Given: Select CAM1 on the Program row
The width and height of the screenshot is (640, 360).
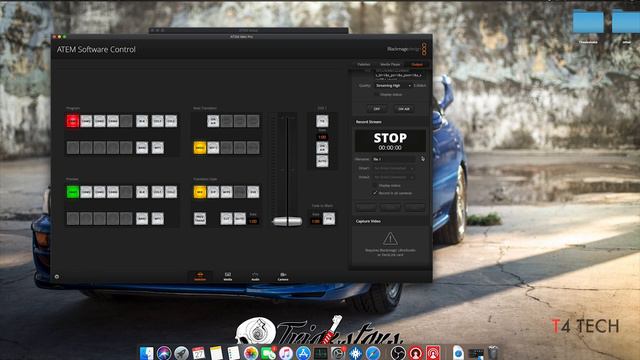Looking at the screenshot, I should [x=73, y=121].
